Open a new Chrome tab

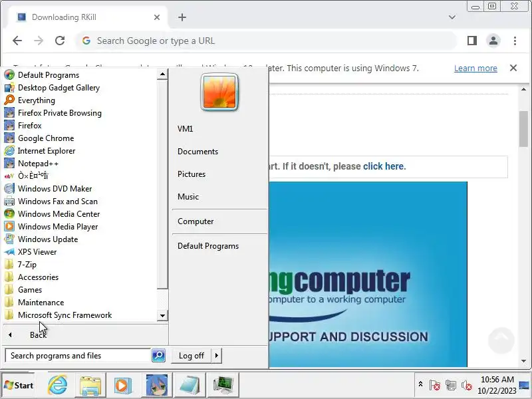click(x=182, y=17)
